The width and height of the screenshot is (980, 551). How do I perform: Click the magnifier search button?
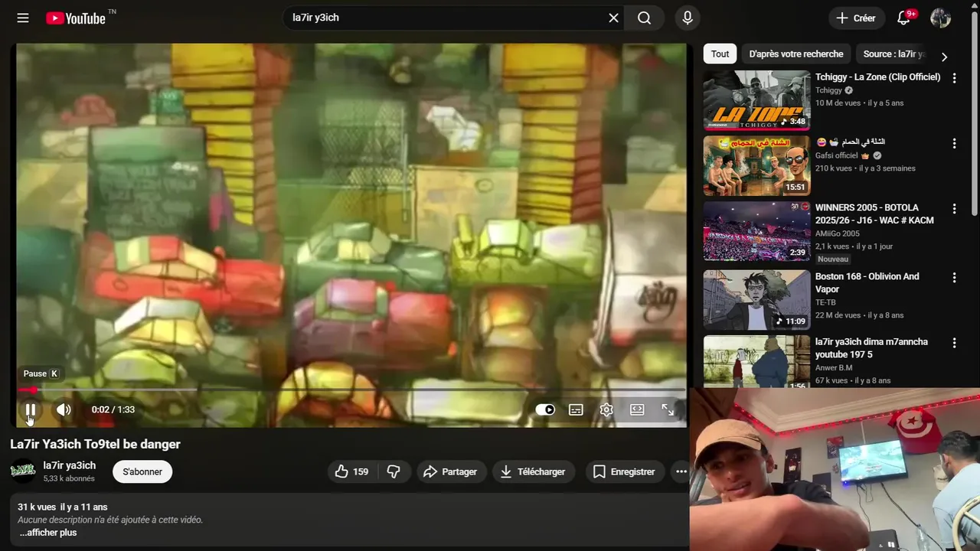pyautogui.click(x=645, y=18)
